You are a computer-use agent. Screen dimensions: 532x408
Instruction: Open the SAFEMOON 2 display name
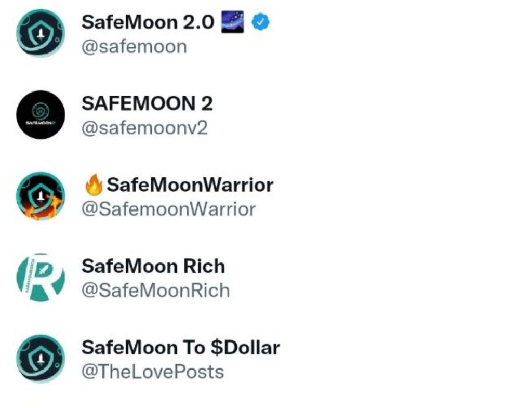click(147, 103)
